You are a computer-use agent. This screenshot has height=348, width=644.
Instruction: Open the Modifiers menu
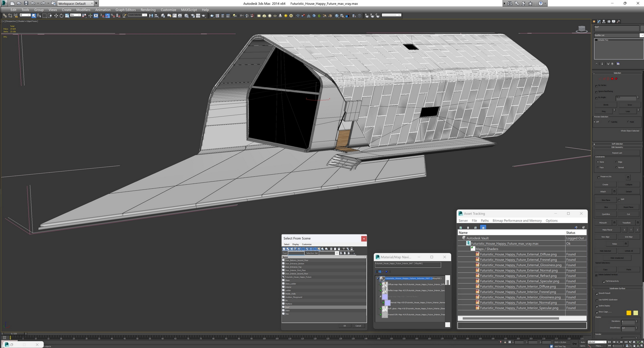(x=83, y=10)
